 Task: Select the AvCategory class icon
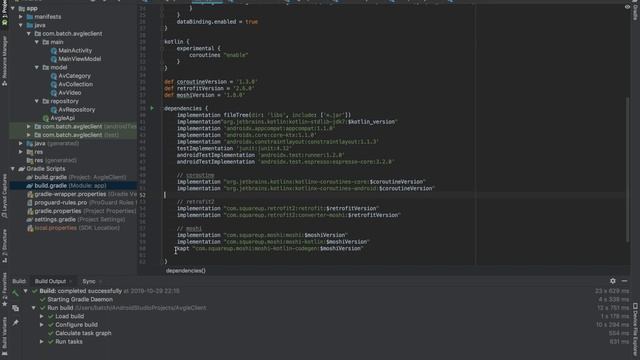[x=53, y=76]
